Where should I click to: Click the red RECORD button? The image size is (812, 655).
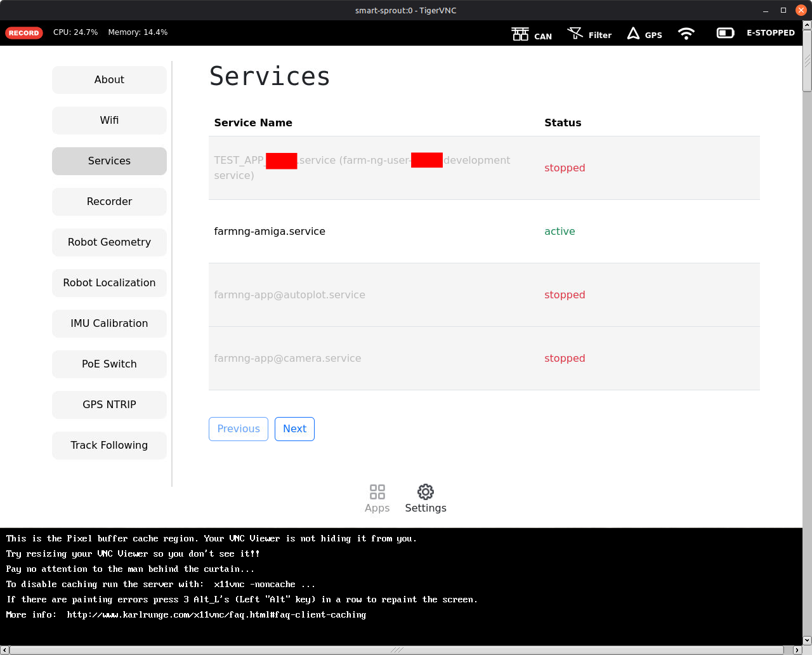pyautogui.click(x=24, y=33)
